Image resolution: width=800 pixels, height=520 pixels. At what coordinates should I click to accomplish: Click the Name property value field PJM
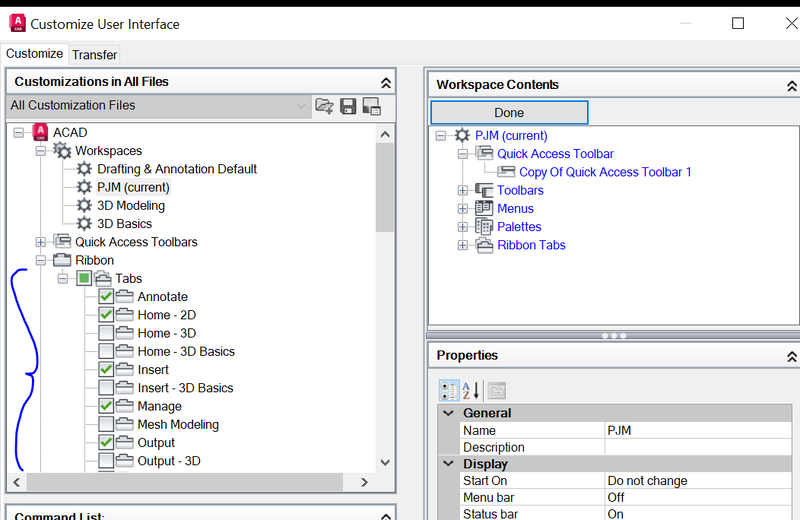tap(698, 430)
